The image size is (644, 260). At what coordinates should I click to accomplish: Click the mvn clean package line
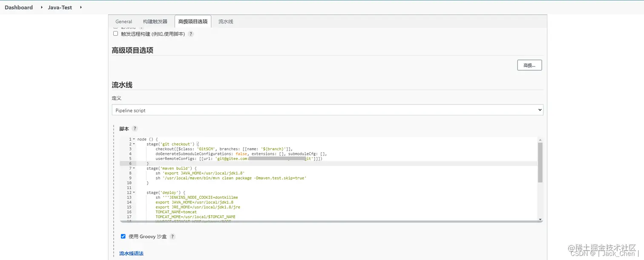coord(231,178)
